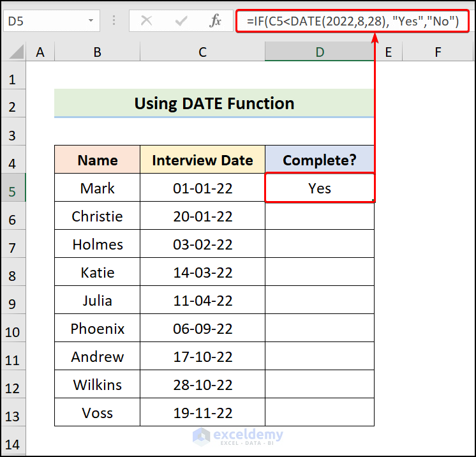Click the Select All corner triangle
This screenshot has height=457, width=476.
[x=17, y=51]
